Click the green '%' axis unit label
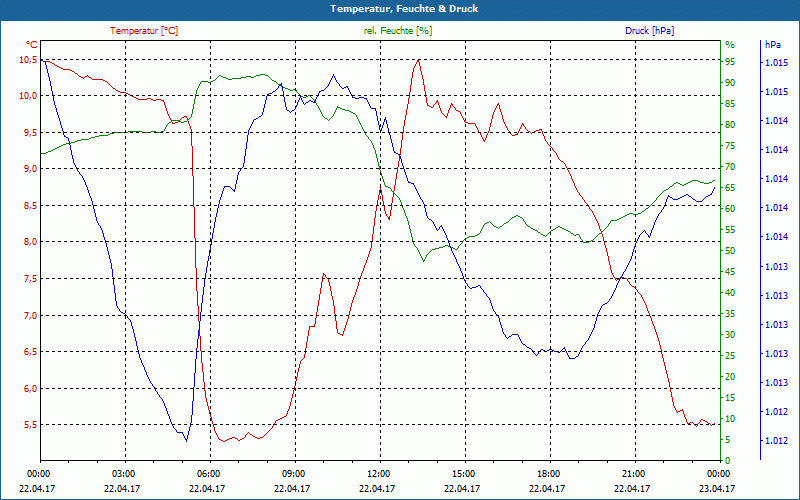Image resolution: width=800 pixels, height=500 pixels. pos(730,45)
